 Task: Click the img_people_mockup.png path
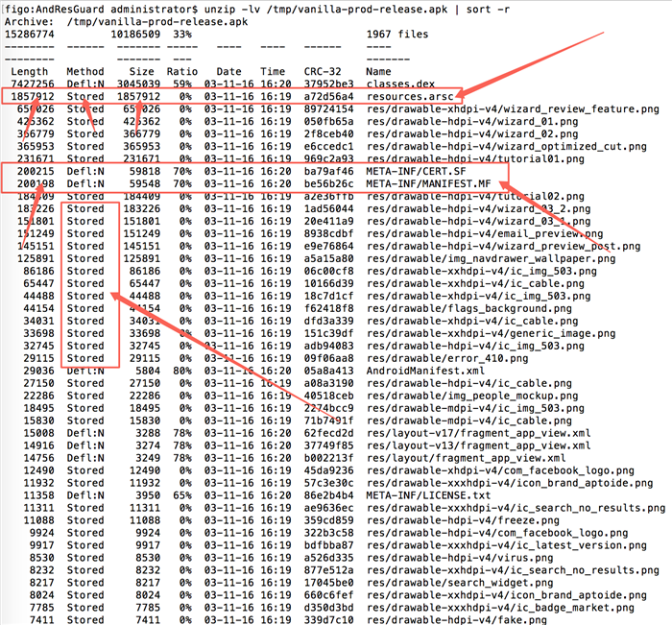pos(472,396)
